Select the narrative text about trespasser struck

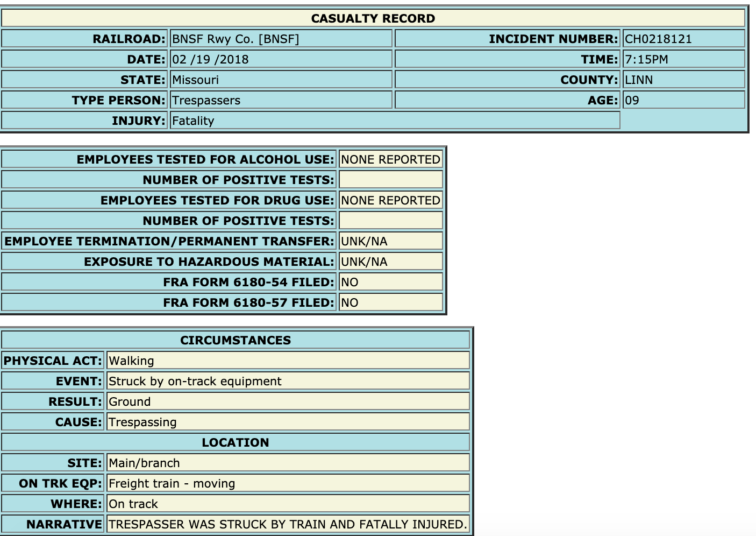pyautogui.click(x=288, y=524)
